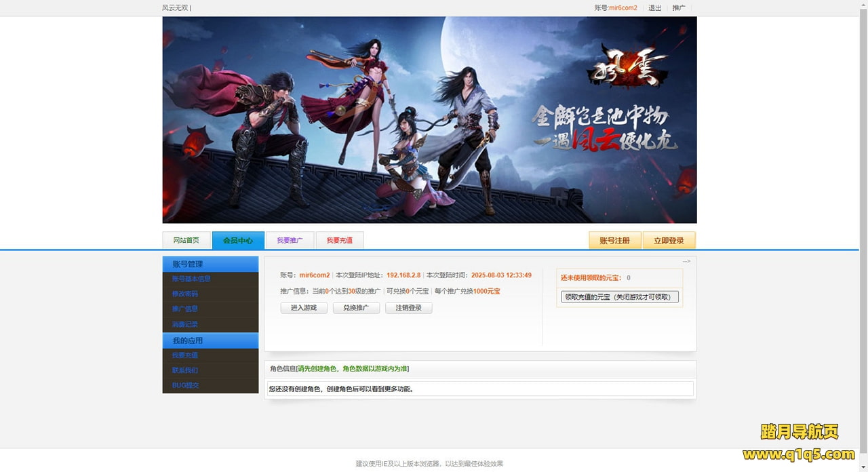Switch to the 会员中心 tab

tap(238, 241)
